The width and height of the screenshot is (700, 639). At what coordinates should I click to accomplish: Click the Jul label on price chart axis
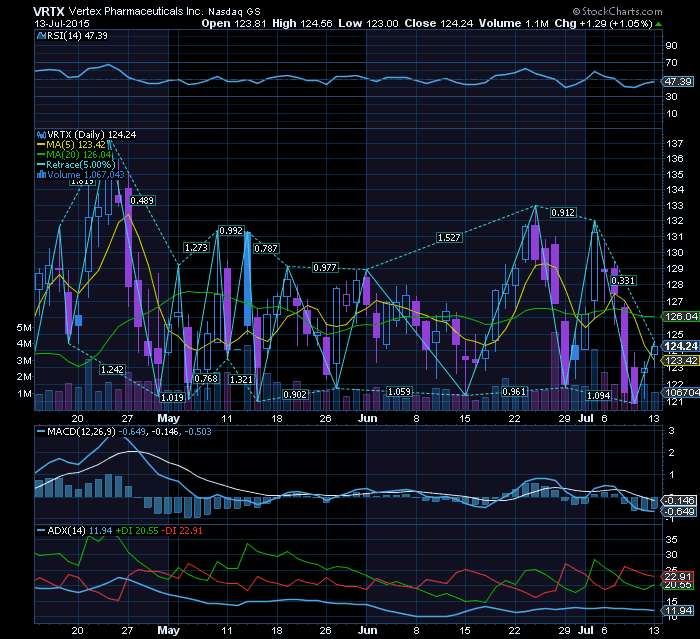point(586,418)
